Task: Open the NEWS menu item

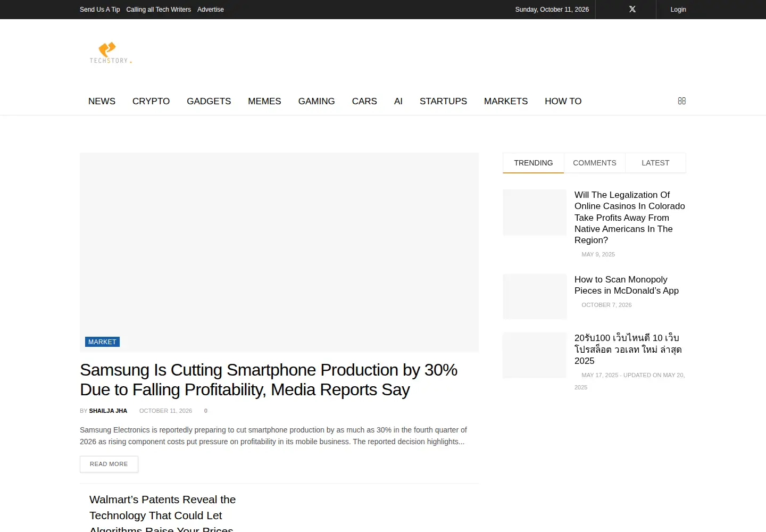Action: (102, 101)
